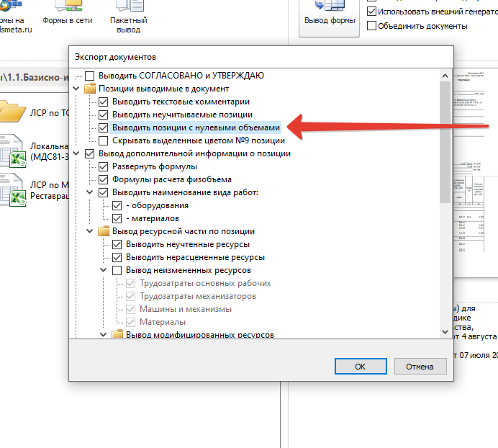The height and width of the screenshot is (448, 498).
Task: Collapse Позиции выводимые в документ node
Action: [76, 89]
